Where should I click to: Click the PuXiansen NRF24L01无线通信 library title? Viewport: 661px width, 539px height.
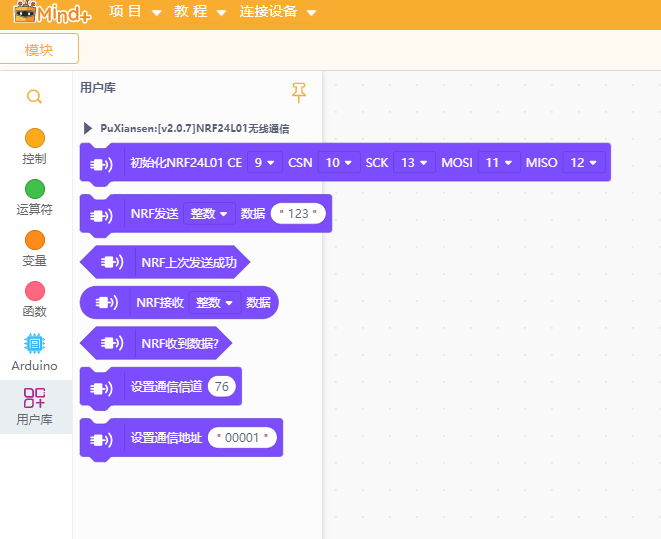click(x=195, y=128)
